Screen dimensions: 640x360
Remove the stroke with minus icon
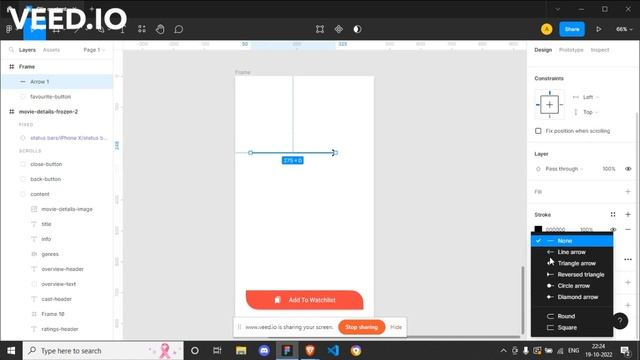click(x=628, y=229)
